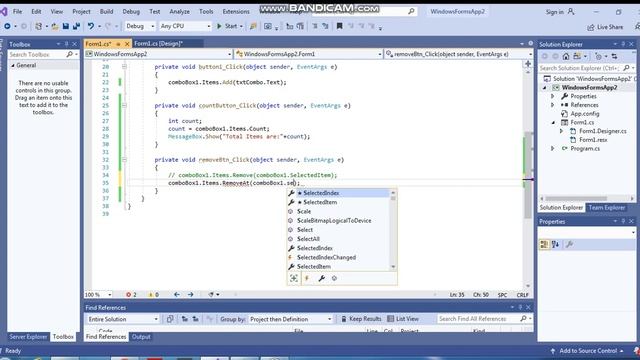Switch to Server Explorer tab
Viewport: 640px width, 360px height.
pyautogui.click(x=28, y=337)
